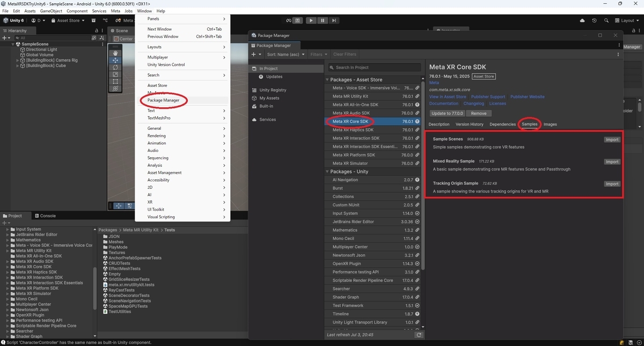This screenshot has width=644, height=346.
Task: Expand [BuildingBlock] Cube in Hierarchy
Action: [18, 65]
